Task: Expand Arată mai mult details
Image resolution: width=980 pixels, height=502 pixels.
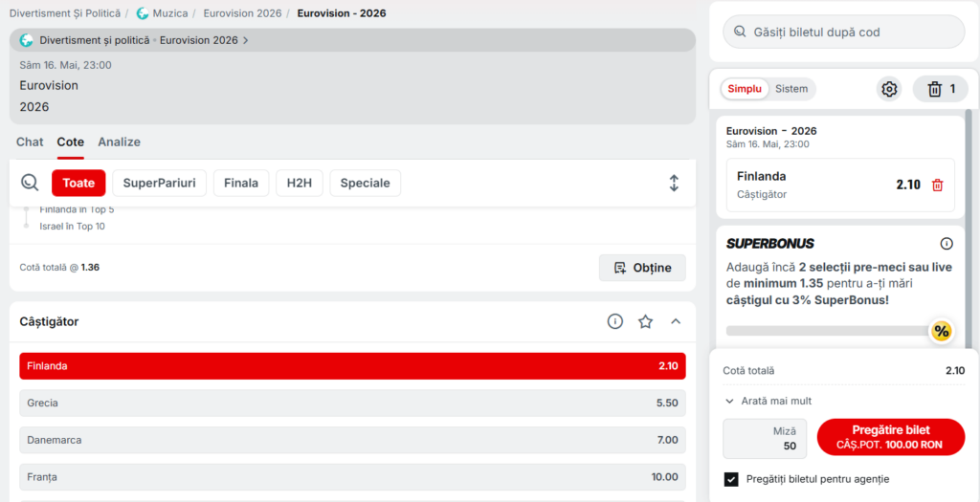Action: tap(768, 401)
